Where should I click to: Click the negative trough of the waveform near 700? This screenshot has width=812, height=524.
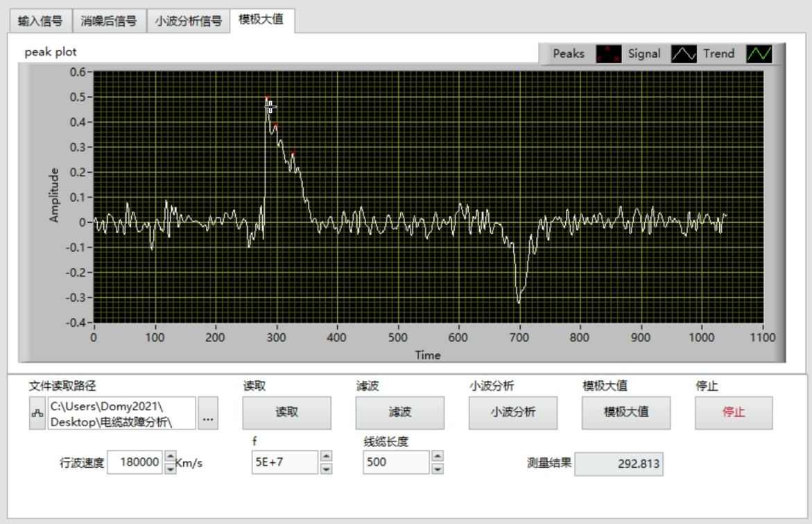[519, 301]
